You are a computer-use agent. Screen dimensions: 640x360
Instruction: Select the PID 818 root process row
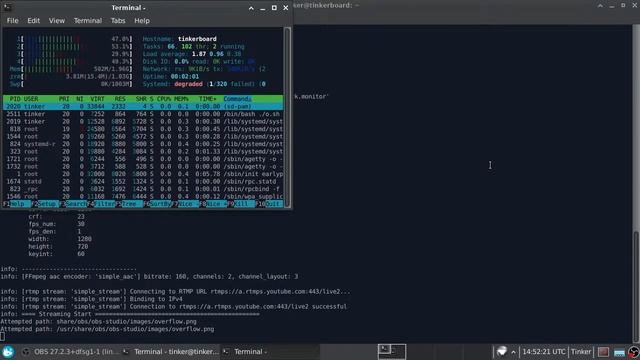click(143, 129)
